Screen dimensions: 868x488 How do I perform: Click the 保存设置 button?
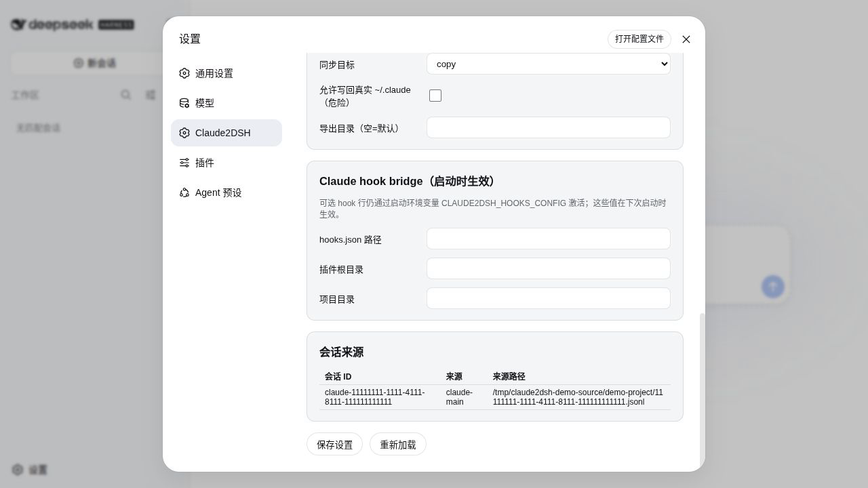point(334,445)
